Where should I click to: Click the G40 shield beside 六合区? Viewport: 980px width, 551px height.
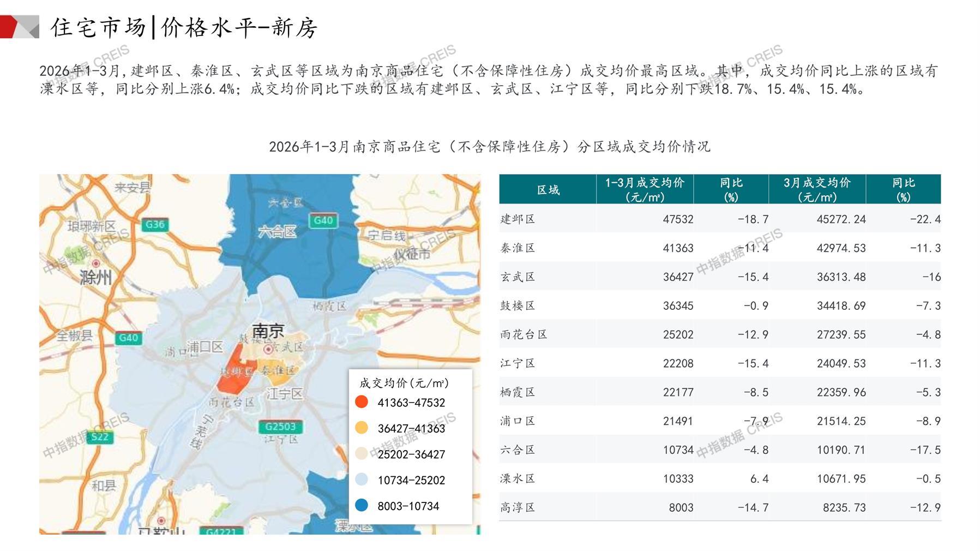click(323, 220)
